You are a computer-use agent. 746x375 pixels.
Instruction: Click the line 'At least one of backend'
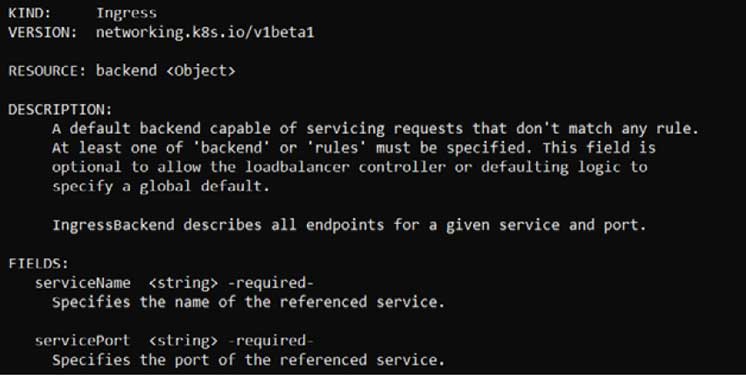point(353,148)
